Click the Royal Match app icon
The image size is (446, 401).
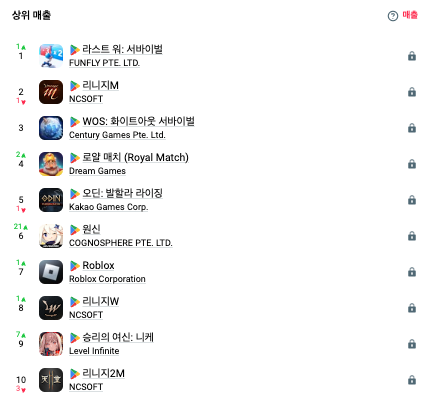coord(51,164)
